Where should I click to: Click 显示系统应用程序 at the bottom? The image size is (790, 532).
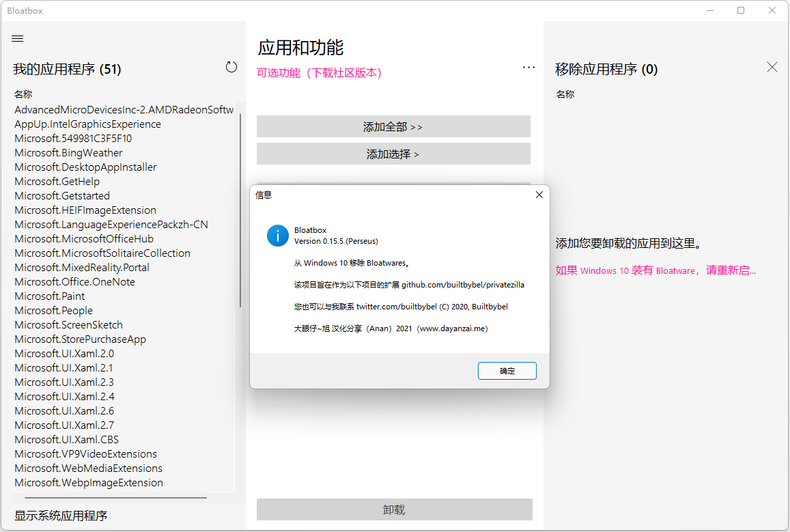pyautogui.click(x=60, y=516)
